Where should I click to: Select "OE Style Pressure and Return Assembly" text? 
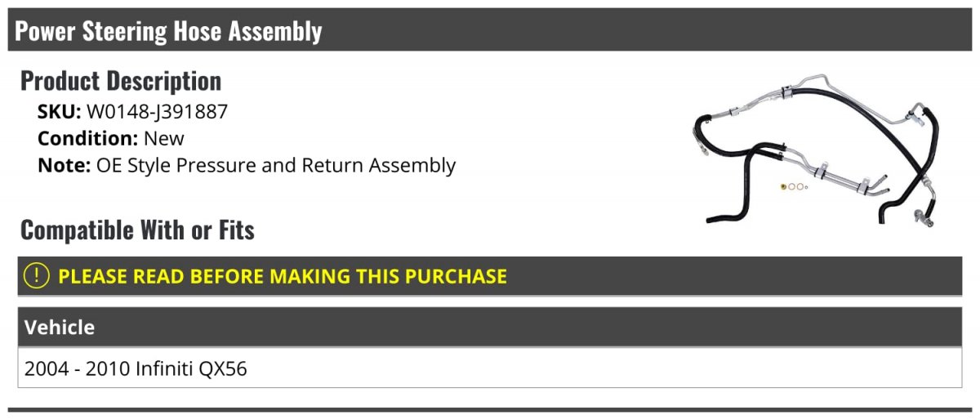276,165
